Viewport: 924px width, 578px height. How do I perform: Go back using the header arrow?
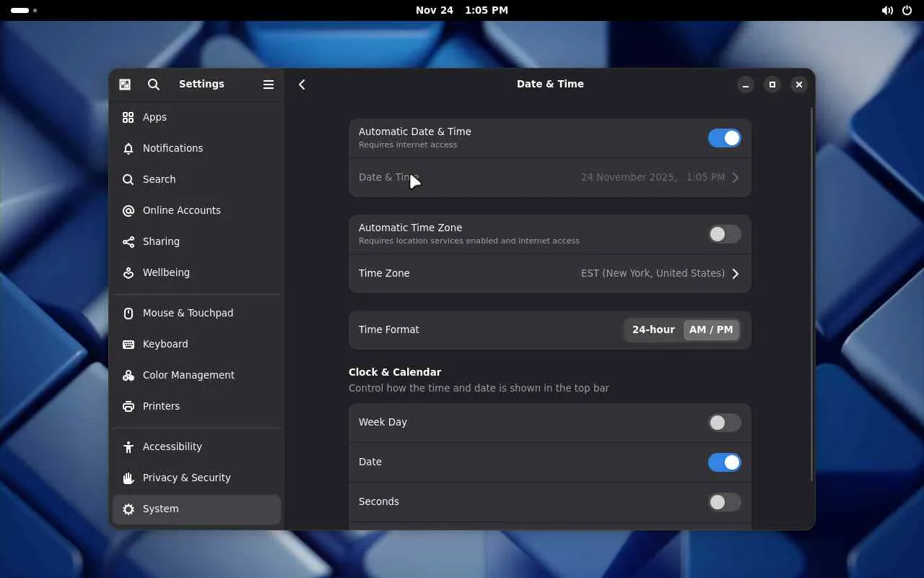[302, 85]
